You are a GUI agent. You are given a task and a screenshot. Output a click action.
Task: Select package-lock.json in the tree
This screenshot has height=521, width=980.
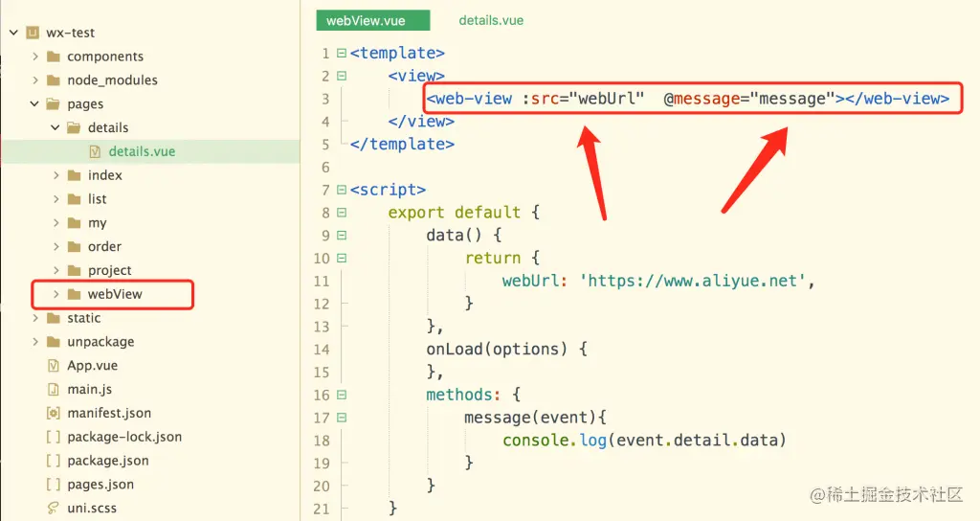click(x=124, y=437)
